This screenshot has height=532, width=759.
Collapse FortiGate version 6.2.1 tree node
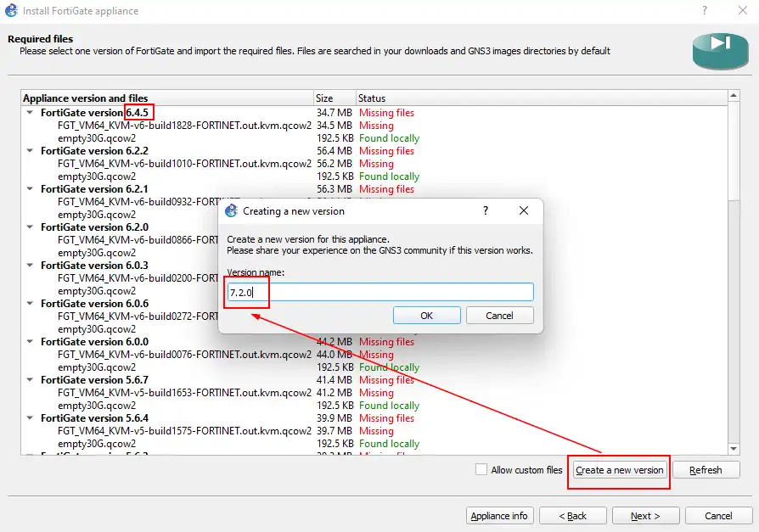pyautogui.click(x=30, y=188)
